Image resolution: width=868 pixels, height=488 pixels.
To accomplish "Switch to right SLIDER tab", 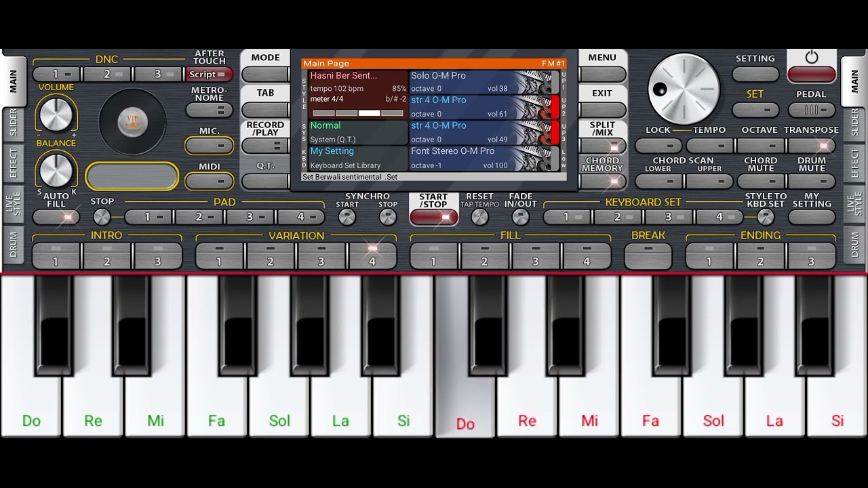I will pos(855,123).
